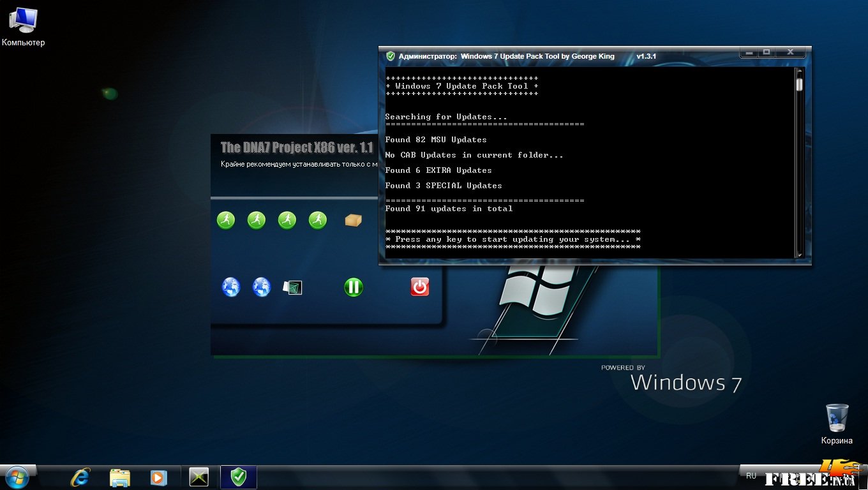Click the 'Крайне рекомендуем устанавливать' text line
The image size is (868, 490).
tap(299, 165)
